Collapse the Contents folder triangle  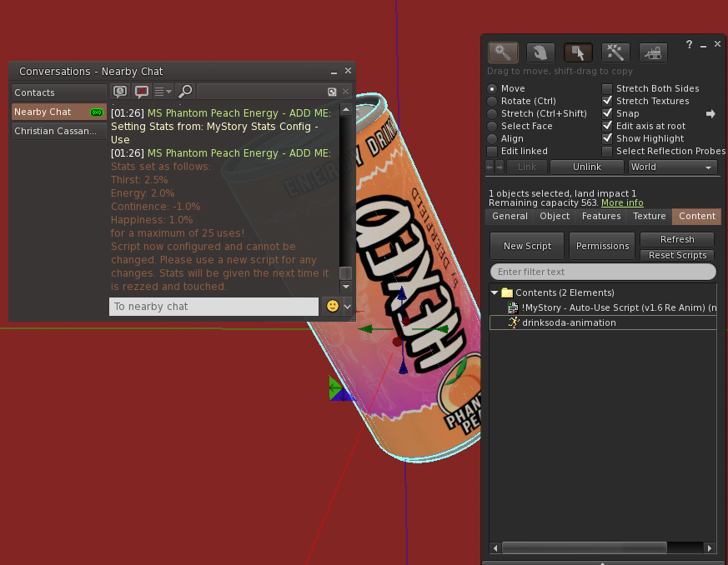tap(495, 292)
